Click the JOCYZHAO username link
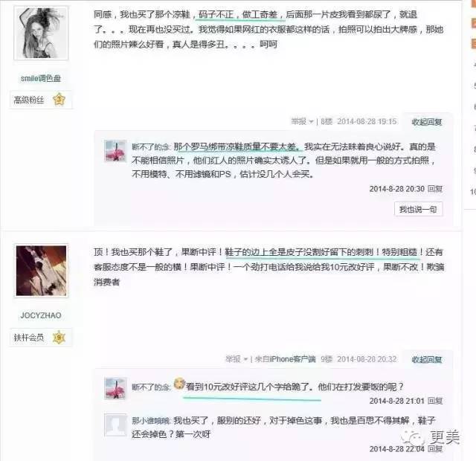Screen dimensions: 476x461 click(41, 315)
